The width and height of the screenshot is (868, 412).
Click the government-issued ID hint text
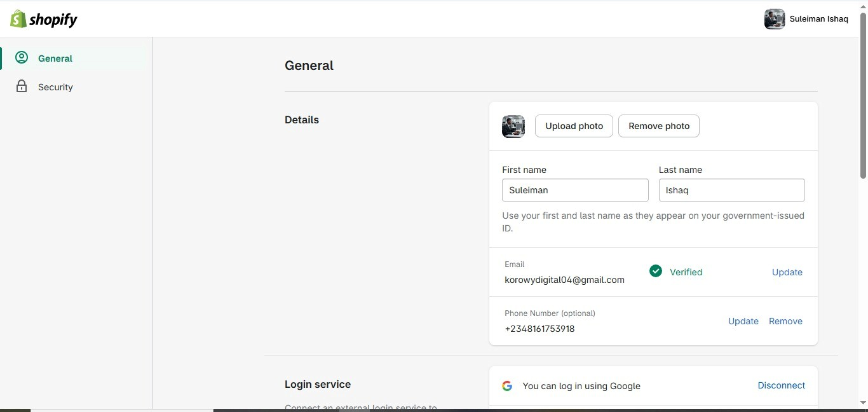point(653,222)
